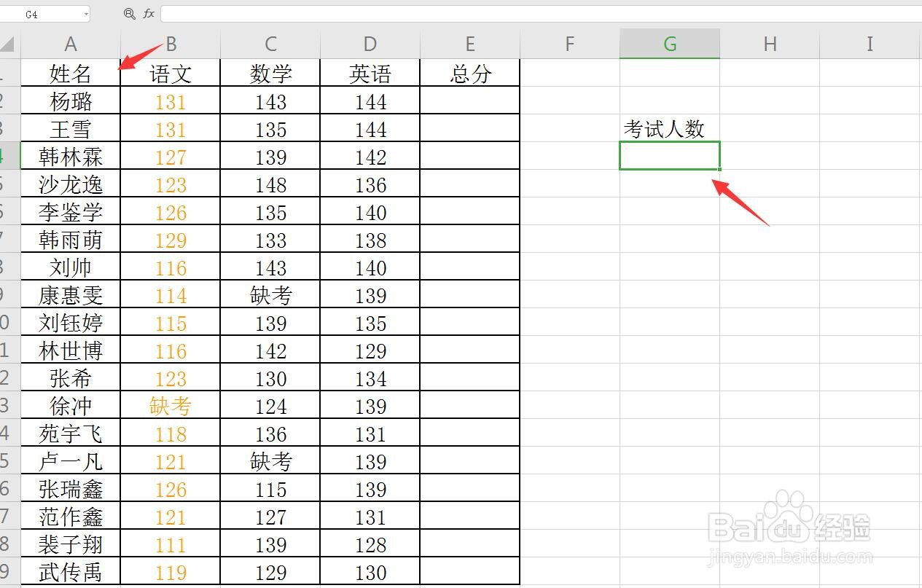The height and width of the screenshot is (588, 922).
Task: Click 苑宇飞's 语文 score 118
Action: tap(171, 433)
